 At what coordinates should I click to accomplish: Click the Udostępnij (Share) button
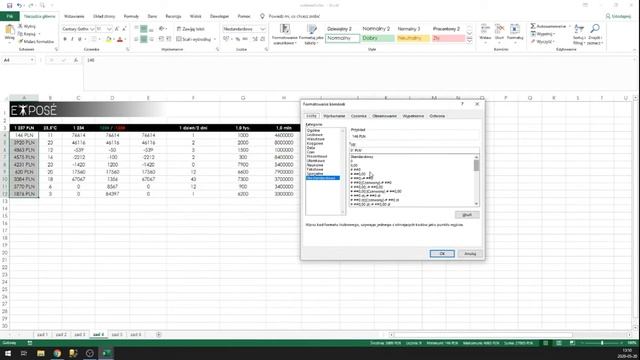pos(618,16)
